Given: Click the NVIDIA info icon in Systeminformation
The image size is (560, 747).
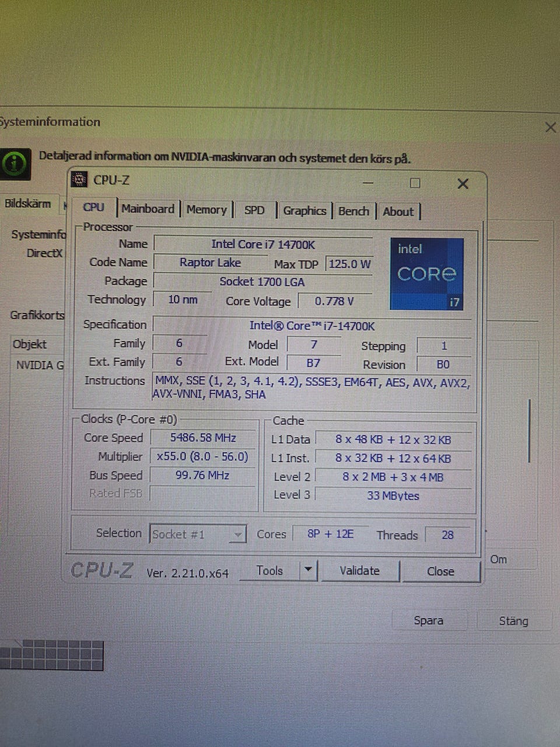Looking at the screenshot, I should (x=15, y=164).
